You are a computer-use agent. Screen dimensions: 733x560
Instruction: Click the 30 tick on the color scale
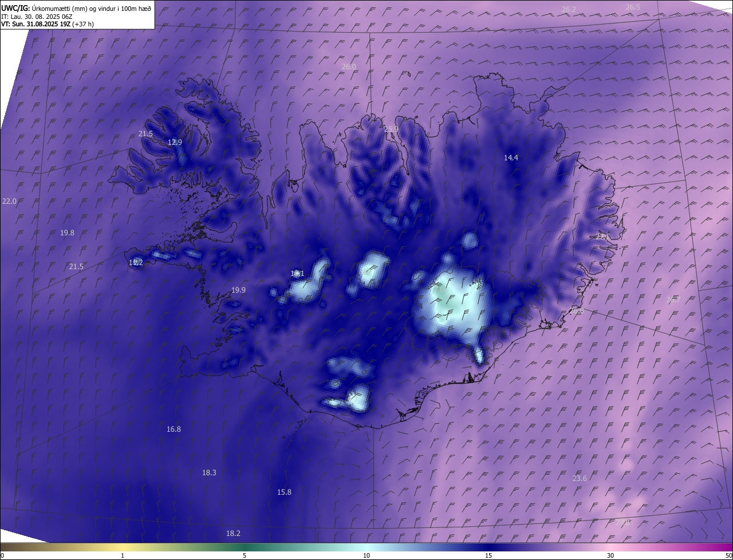(610, 556)
